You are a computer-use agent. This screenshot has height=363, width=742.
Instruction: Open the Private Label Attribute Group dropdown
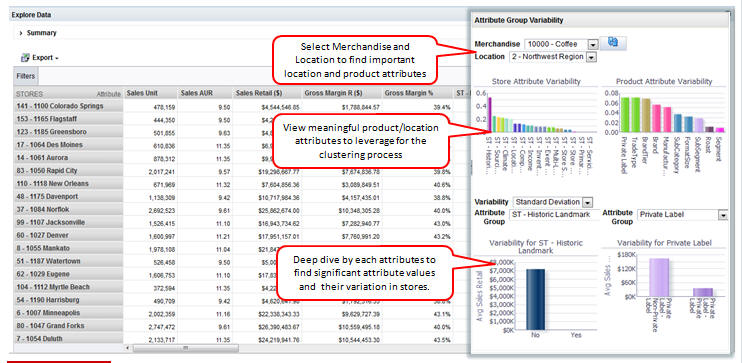point(723,215)
